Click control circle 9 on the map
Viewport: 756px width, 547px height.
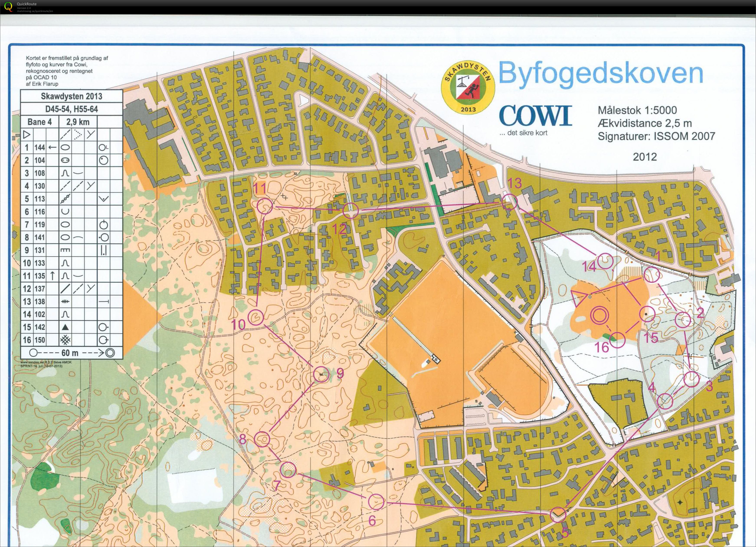coord(322,375)
